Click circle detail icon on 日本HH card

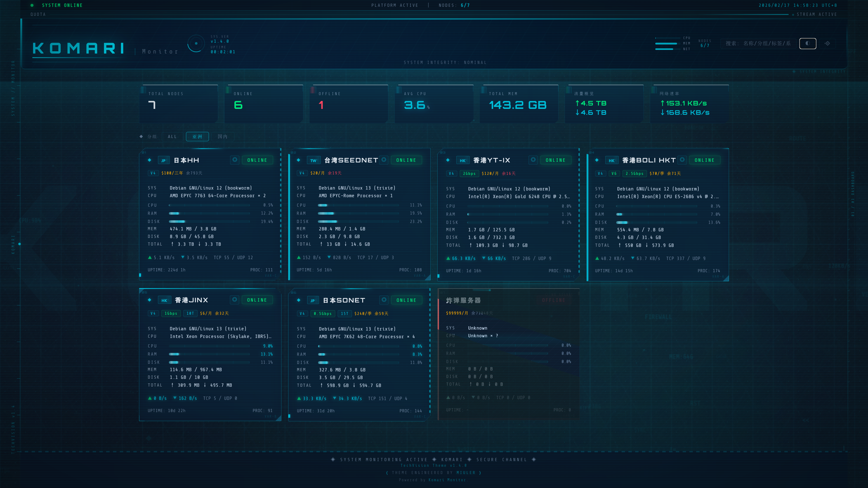tap(235, 160)
